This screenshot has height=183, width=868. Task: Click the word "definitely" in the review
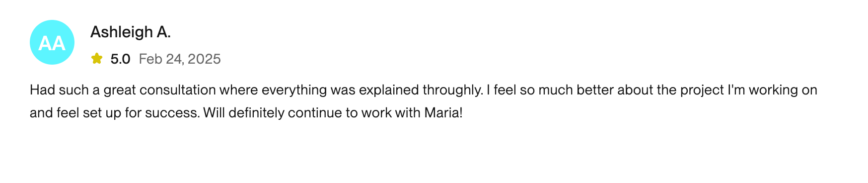(x=256, y=112)
